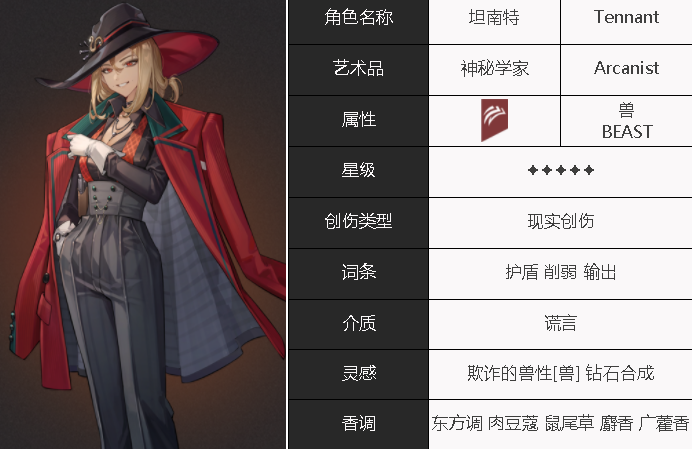This screenshot has width=692, height=449.
Task: Click the 东方调 fragrance note
Action: [x=457, y=423]
